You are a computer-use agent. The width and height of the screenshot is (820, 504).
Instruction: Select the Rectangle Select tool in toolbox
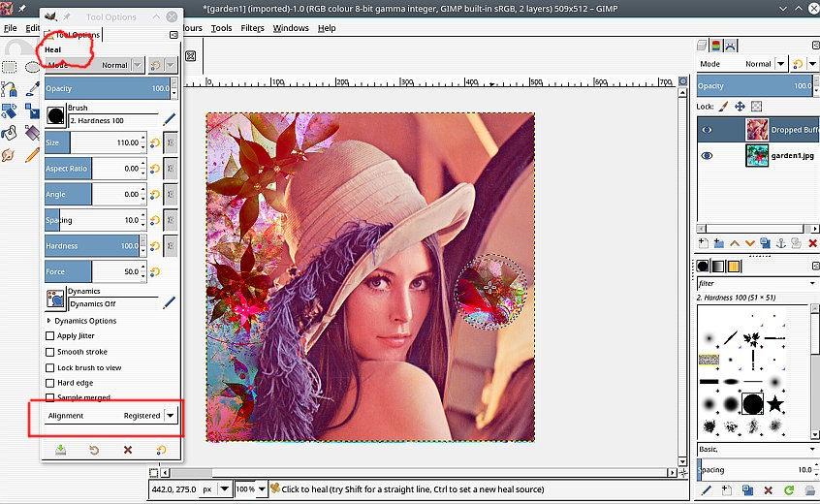click(10, 67)
